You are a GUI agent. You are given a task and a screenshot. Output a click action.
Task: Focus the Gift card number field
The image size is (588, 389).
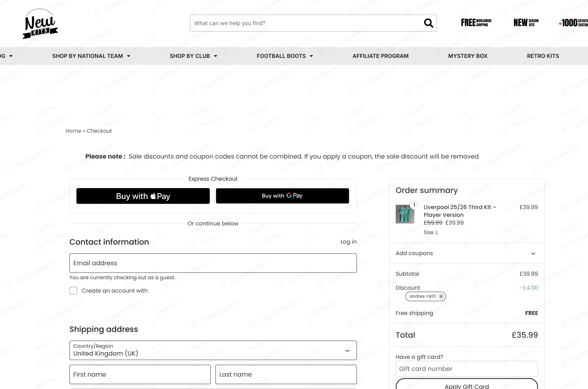click(467, 369)
